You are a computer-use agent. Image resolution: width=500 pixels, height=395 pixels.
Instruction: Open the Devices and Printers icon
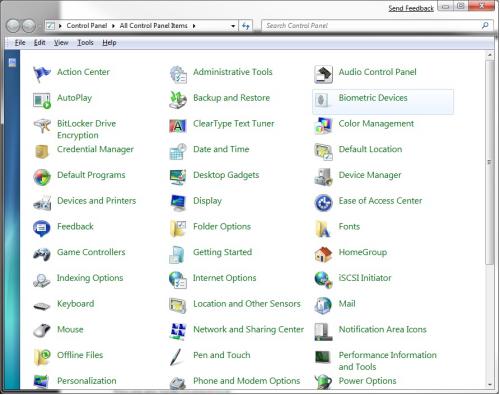pos(42,203)
